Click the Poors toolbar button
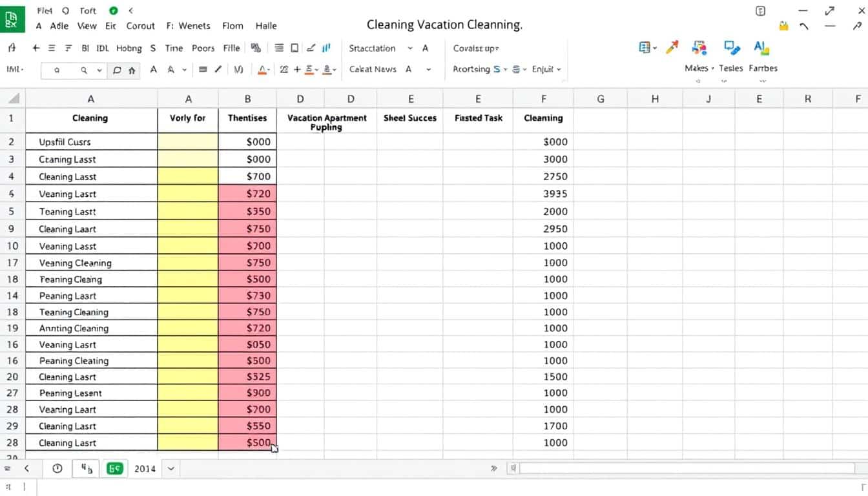Viewport: 868px width, 496px height. pyautogui.click(x=203, y=48)
